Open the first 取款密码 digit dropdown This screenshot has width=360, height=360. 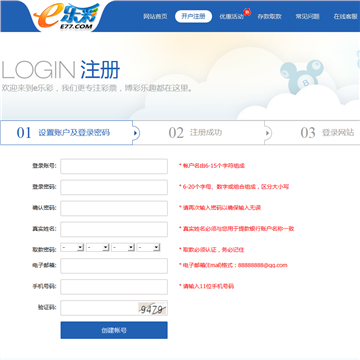pyautogui.click(x=72, y=247)
